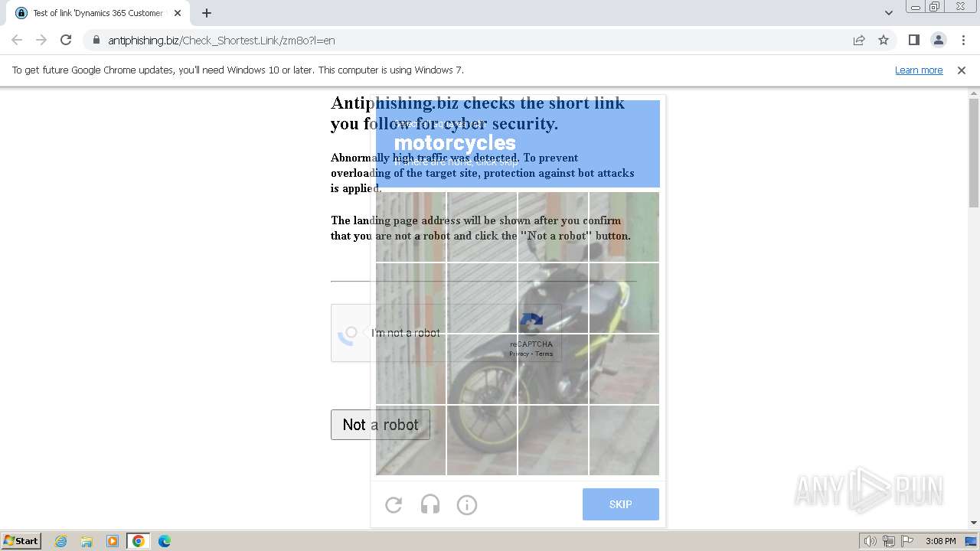Reload the page with the refresh icon
The image size is (980, 551).
pyautogui.click(x=66, y=40)
